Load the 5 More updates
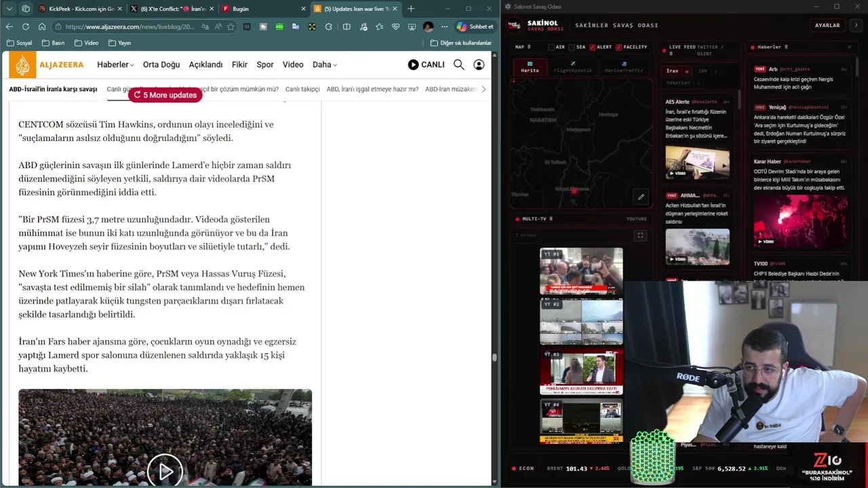Image resolution: width=868 pixels, height=488 pixels. [x=165, y=95]
